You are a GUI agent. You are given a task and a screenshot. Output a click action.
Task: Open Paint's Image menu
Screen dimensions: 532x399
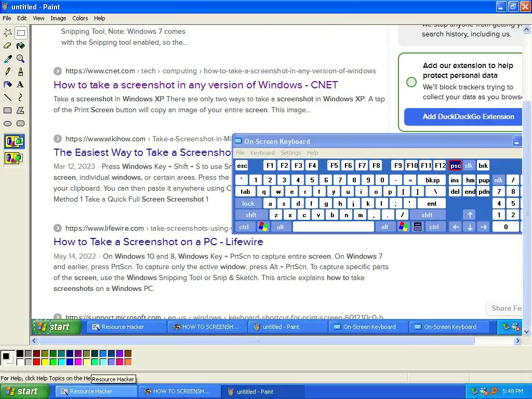pyautogui.click(x=58, y=18)
